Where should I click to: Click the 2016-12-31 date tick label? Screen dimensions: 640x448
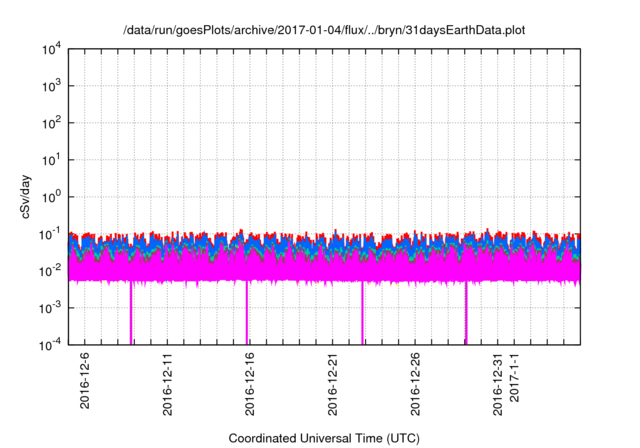click(x=498, y=384)
